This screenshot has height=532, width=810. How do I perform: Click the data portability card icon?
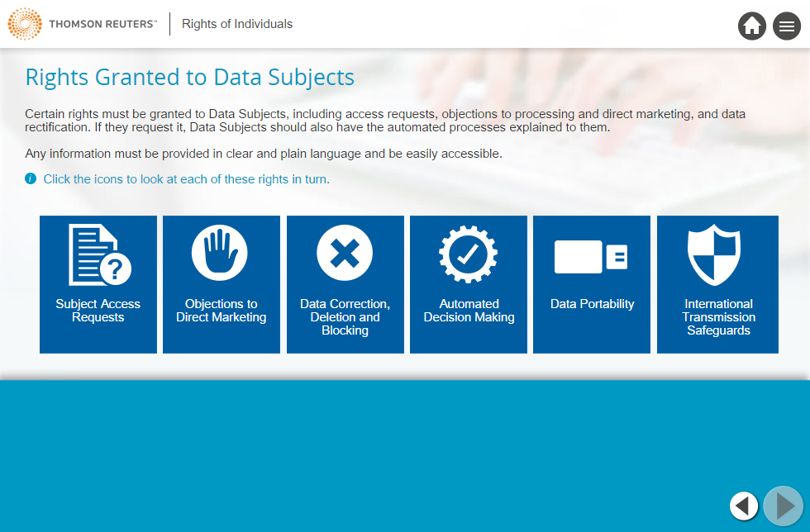pos(591,257)
